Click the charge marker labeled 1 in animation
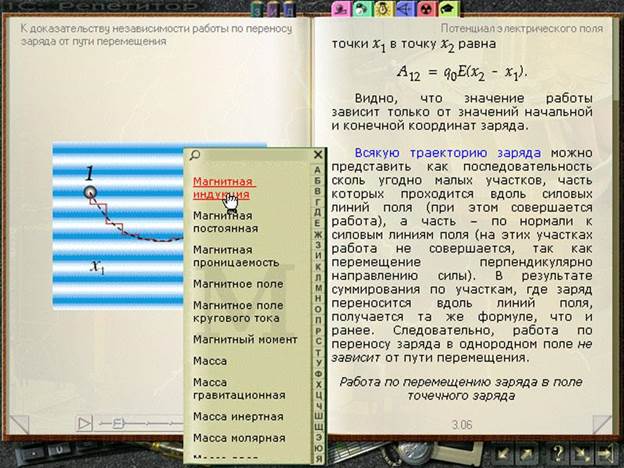The image size is (624, 468). point(90,192)
